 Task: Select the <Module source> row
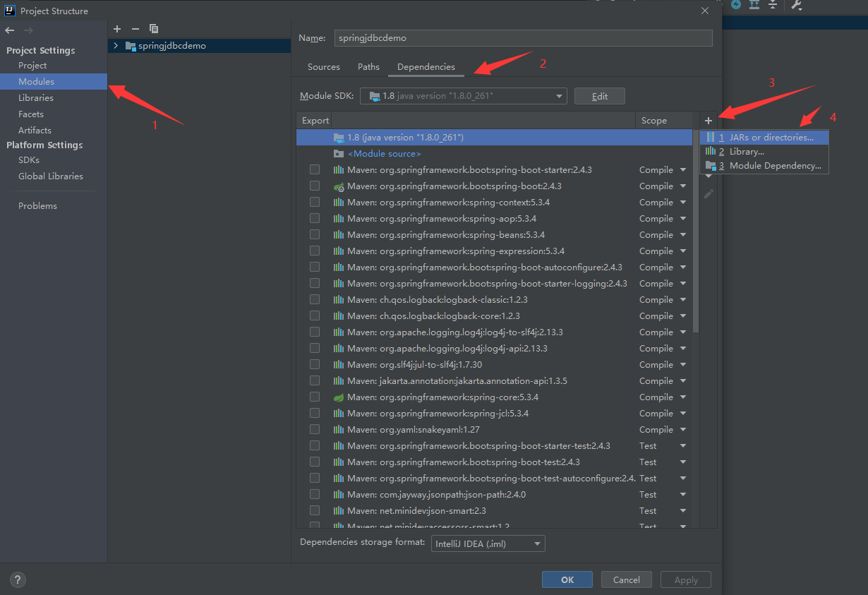[x=494, y=154]
